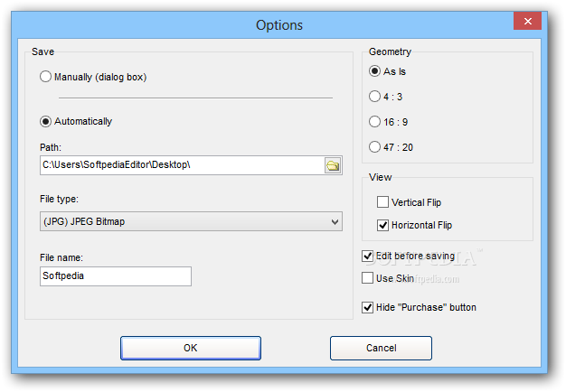Focus the File name field containing Softpedia
The height and width of the screenshot is (392, 566).
pos(116,276)
